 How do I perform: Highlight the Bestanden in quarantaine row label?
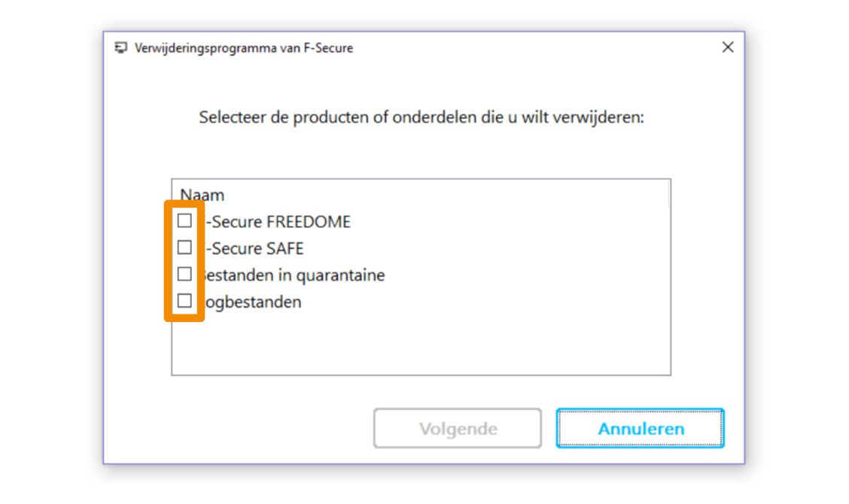[x=294, y=275]
